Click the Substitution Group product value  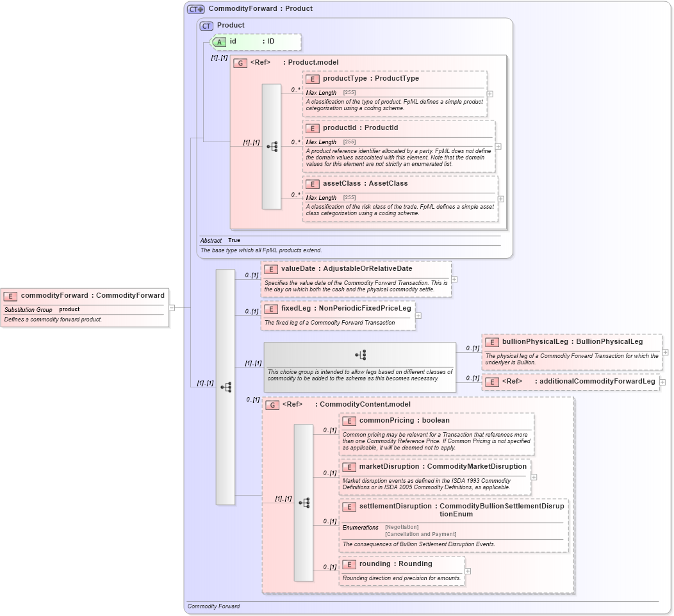click(x=69, y=309)
